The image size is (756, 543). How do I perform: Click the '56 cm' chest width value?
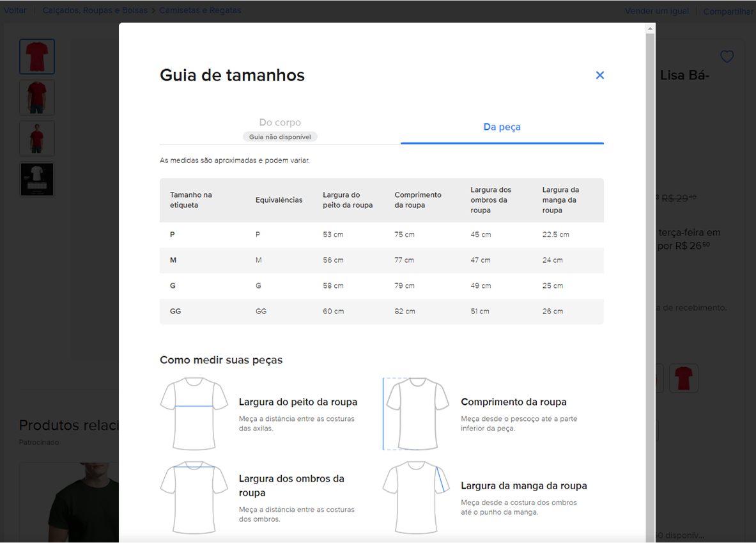333,260
